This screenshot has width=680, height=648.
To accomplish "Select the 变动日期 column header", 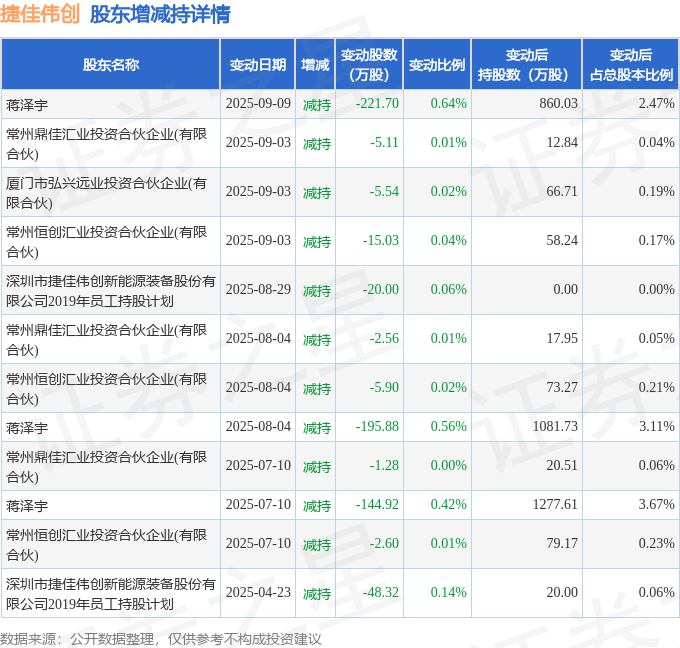I will click(x=258, y=65).
